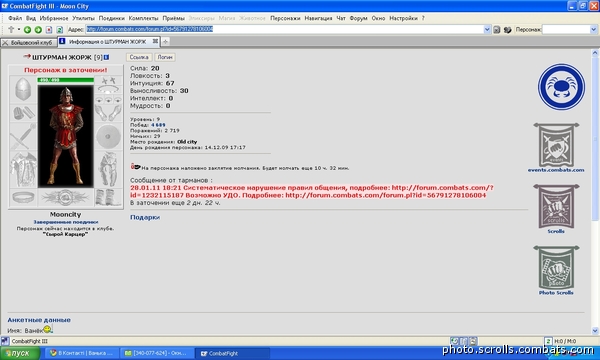Viewport: 600px width, 360px height.
Task: Click inside the address URL field
Action: pyautogui.click(x=284, y=29)
